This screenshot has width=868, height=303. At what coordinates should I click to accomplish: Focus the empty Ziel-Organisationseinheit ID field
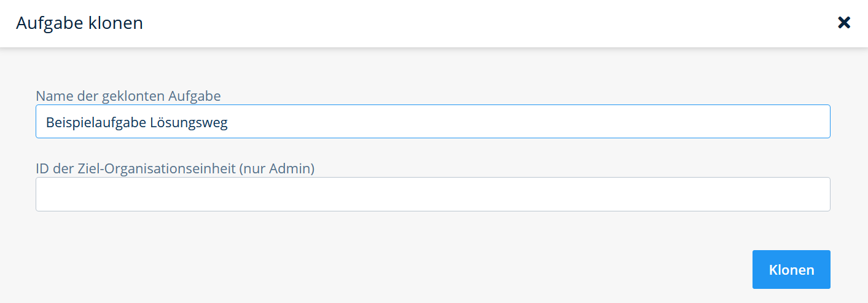(x=432, y=194)
